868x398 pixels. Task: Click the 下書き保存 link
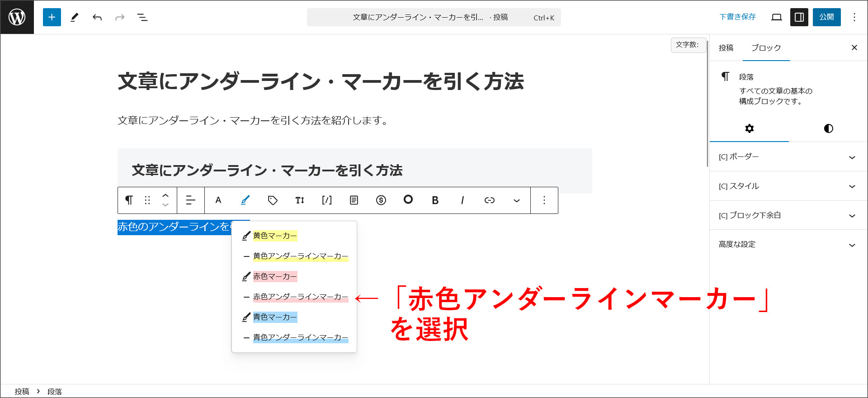737,17
